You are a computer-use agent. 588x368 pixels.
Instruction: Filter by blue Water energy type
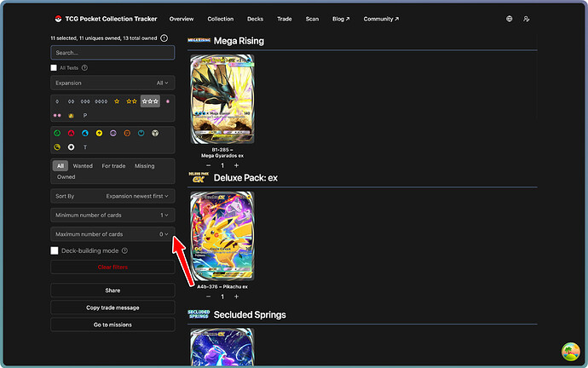click(x=85, y=133)
